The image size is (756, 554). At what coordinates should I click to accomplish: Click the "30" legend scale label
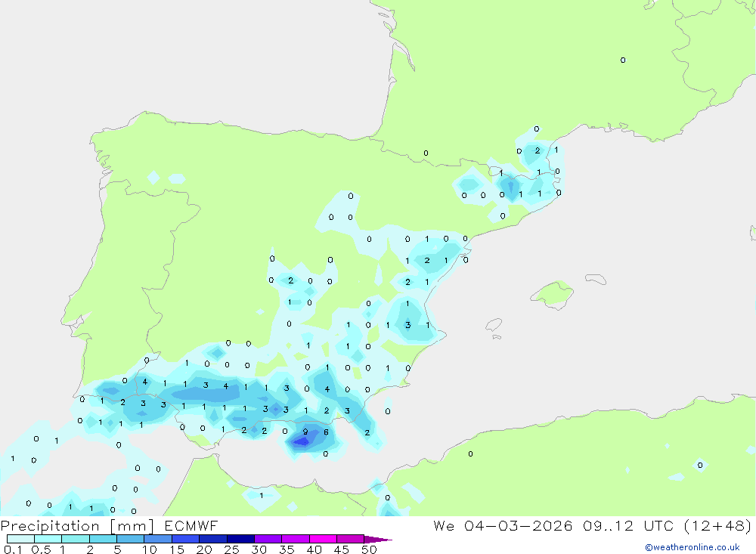[x=259, y=549]
